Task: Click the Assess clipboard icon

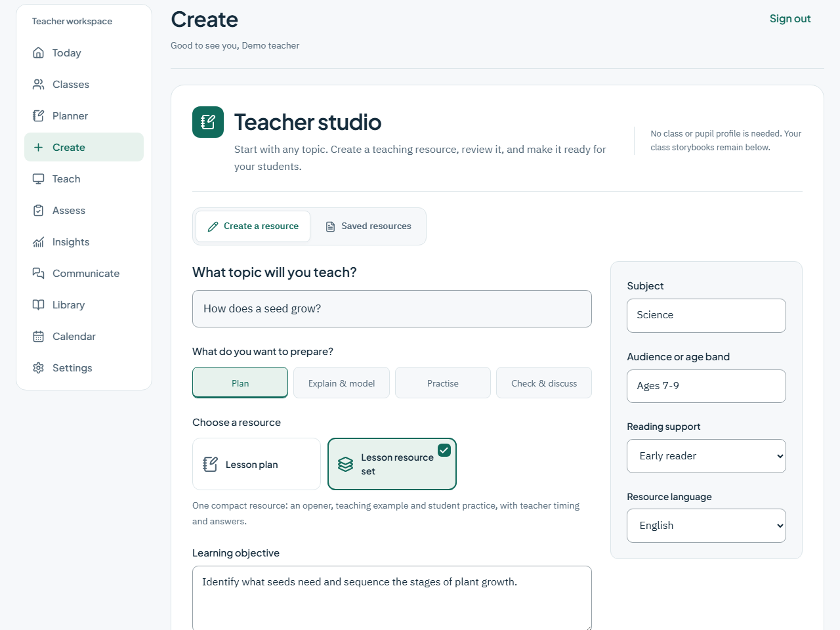Action: (39, 211)
